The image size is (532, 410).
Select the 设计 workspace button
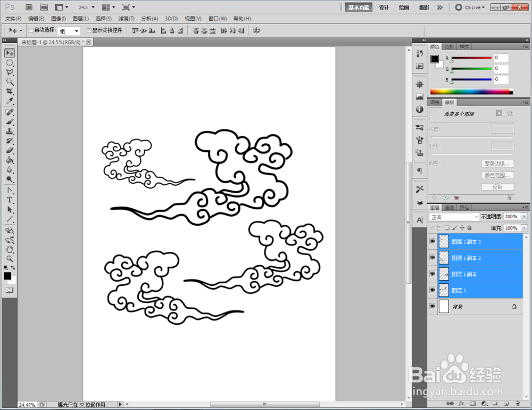click(384, 7)
